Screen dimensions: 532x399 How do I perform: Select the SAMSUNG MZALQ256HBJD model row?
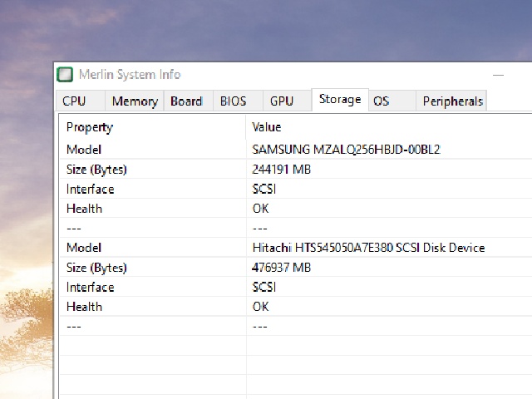(x=346, y=150)
